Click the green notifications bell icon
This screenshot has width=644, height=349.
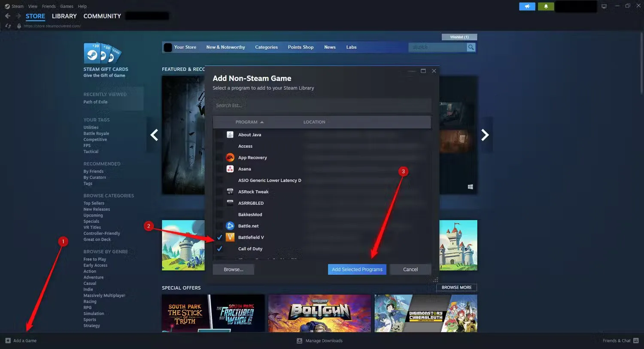[x=546, y=6]
